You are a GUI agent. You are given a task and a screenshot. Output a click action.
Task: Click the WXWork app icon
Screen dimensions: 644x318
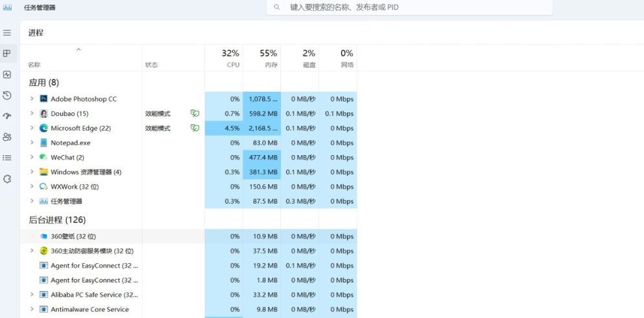(x=43, y=187)
